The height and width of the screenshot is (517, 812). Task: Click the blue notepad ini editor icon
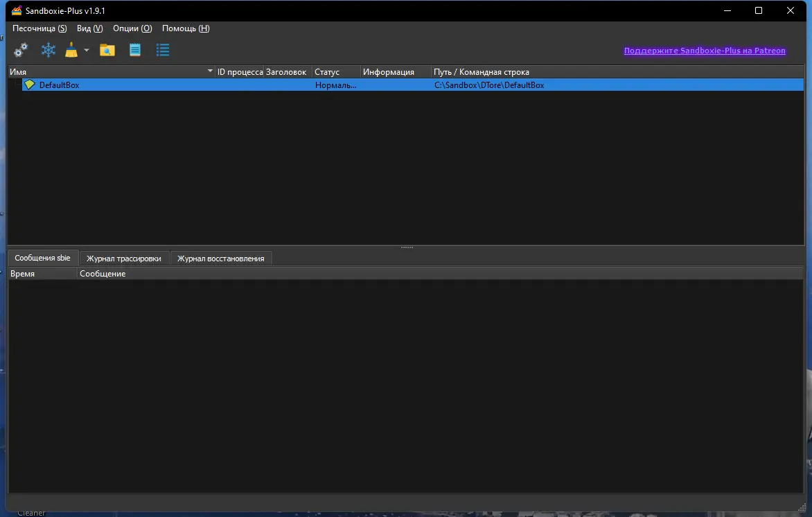[134, 51]
